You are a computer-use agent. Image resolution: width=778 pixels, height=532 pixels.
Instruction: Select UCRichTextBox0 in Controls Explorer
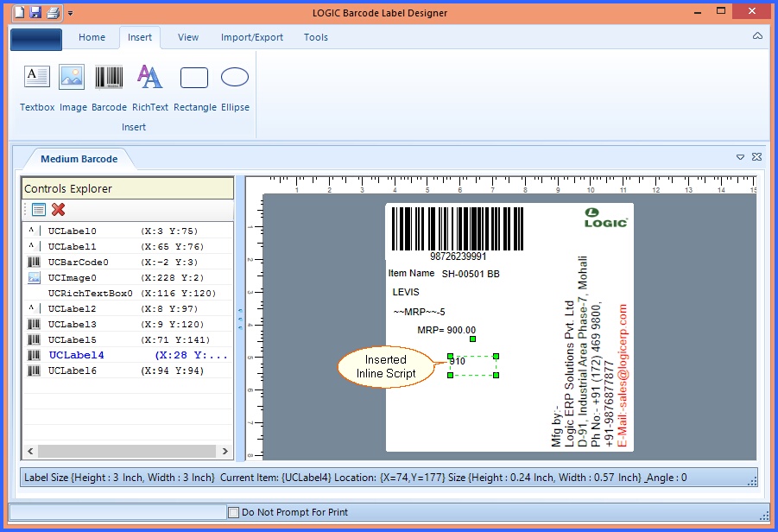pos(128,293)
